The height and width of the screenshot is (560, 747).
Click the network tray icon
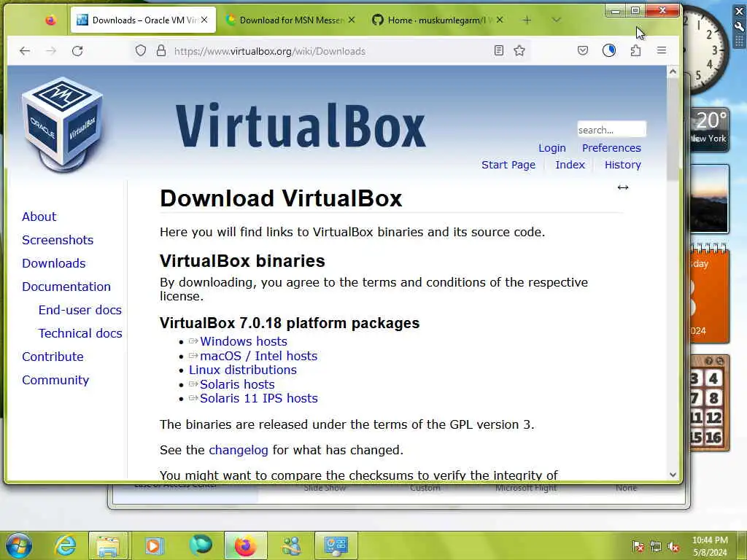[656, 547]
